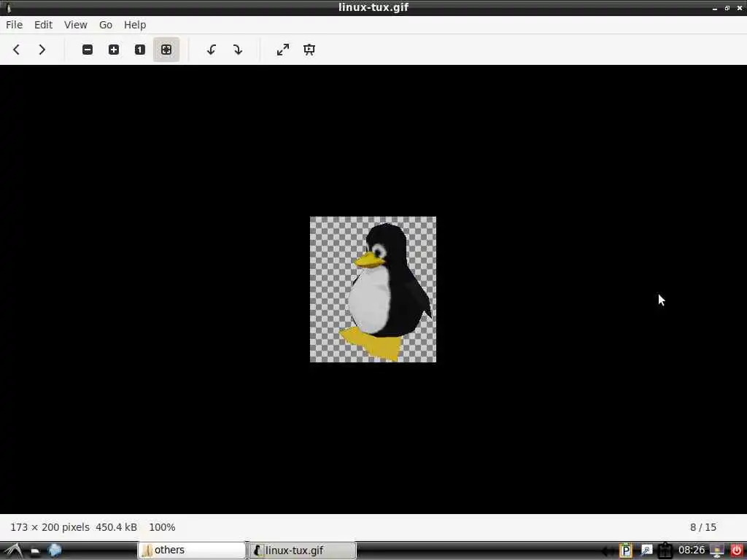Click the '450.4 kB' file size text
Viewport: 747px width, 560px height.
(x=116, y=527)
